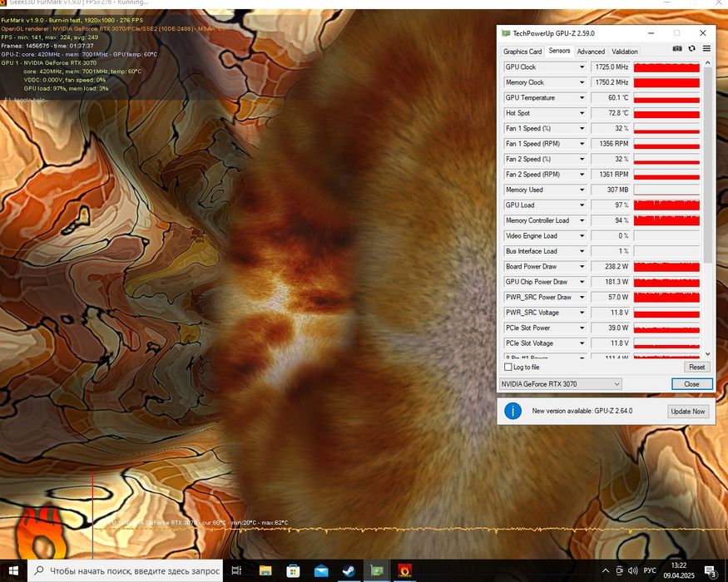Open Mail app from taskbar
The height and width of the screenshot is (582, 728).
321,571
